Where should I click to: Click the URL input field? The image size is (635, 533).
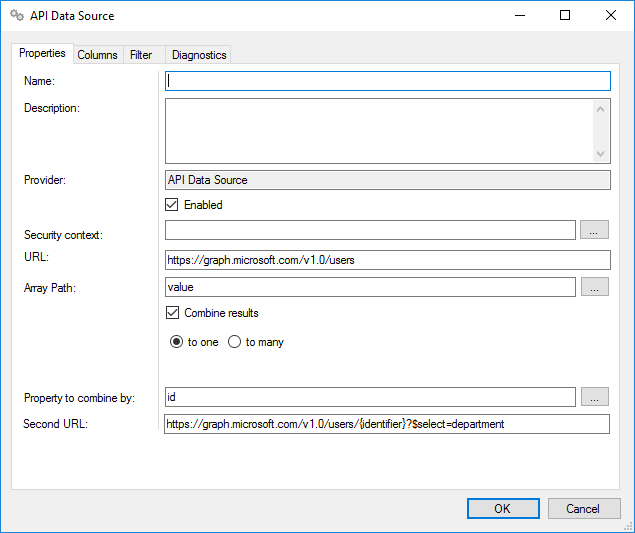pos(387,260)
